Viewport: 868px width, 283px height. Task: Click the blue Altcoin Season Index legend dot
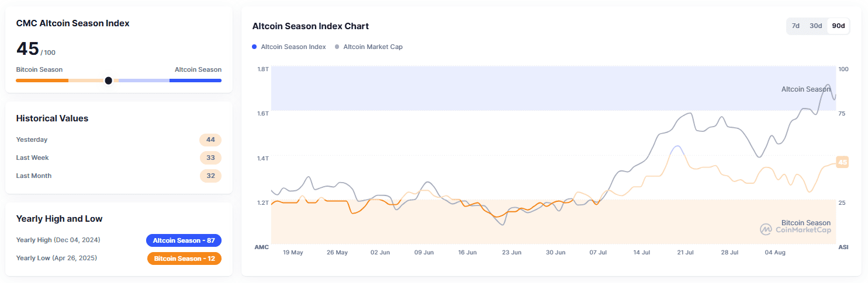[x=254, y=47]
